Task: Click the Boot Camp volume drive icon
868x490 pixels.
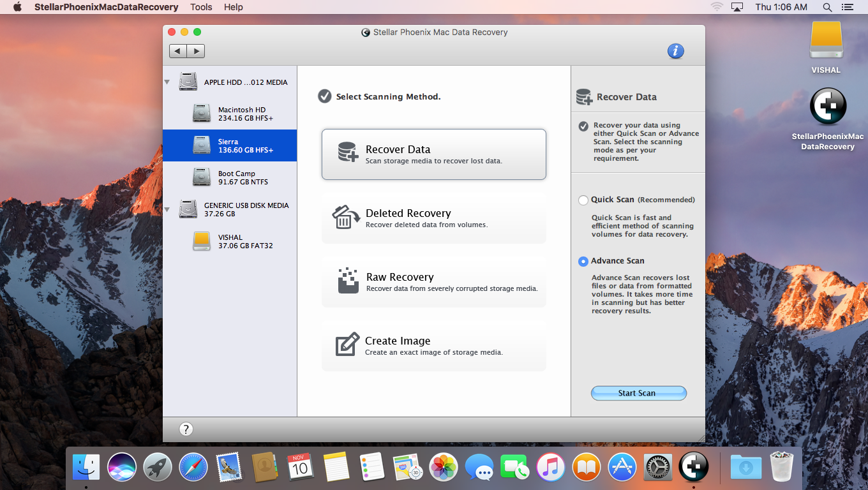Action: (202, 177)
